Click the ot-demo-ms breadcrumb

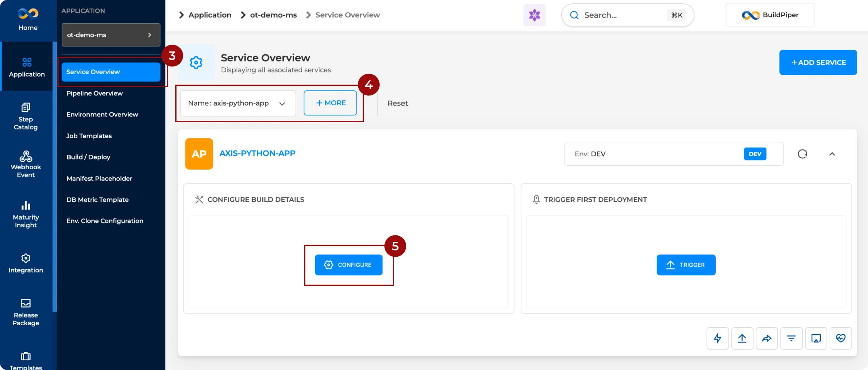pos(273,15)
